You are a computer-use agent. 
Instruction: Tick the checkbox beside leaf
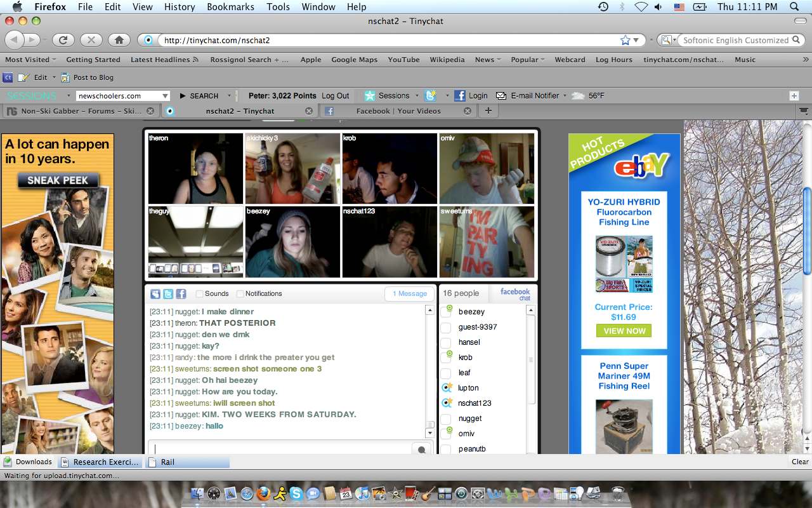click(446, 373)
